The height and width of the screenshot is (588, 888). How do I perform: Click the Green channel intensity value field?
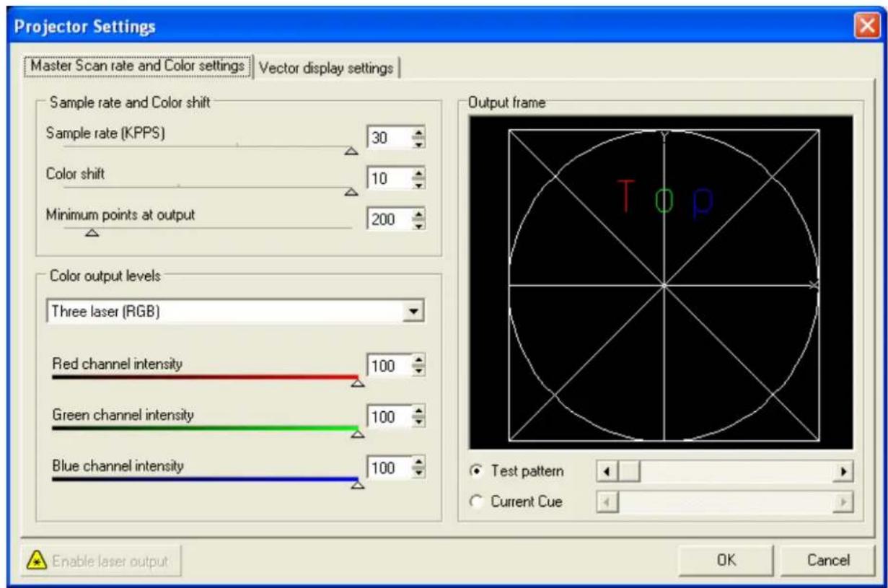point(389,416)
